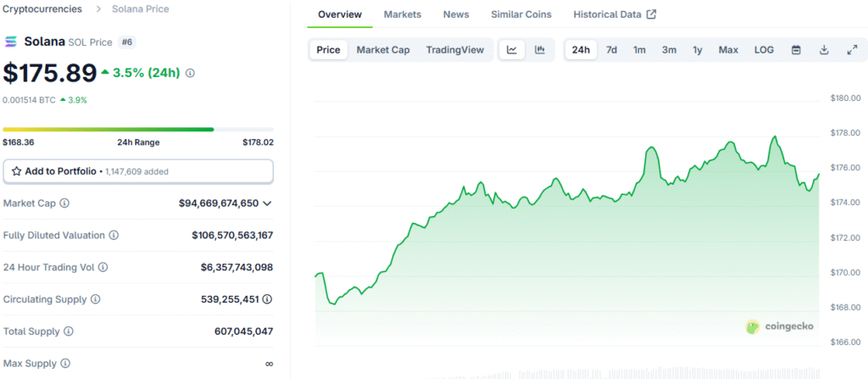868x379 pixels.
Task: Show Market Cap info tooltip icon
Action: click(x=64, y=203)
